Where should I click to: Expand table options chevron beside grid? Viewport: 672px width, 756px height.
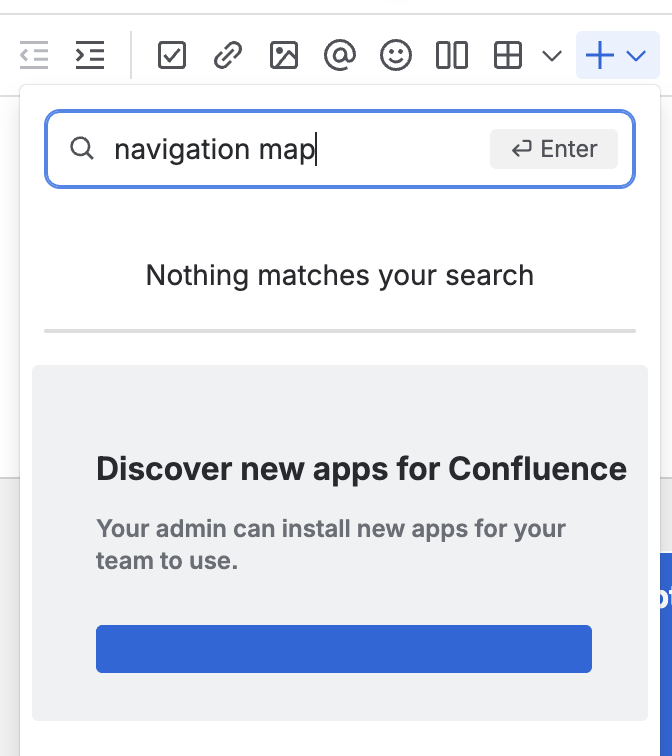[x=552, y=55]
